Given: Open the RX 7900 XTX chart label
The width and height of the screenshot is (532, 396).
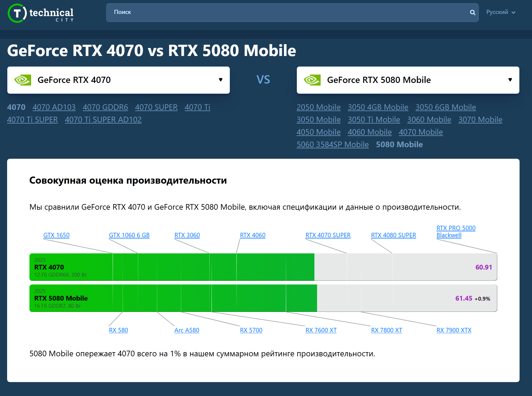Looking at the screenshot, I should 454,330.
